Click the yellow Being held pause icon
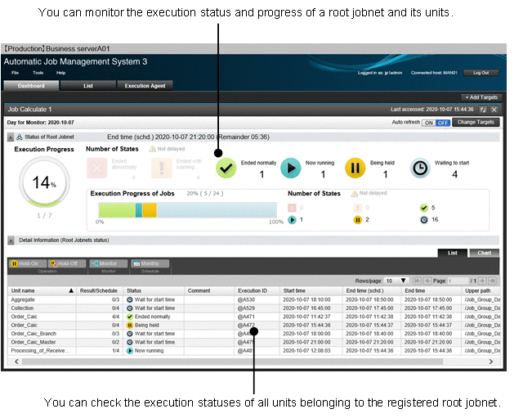Viewport: 532px width, 418px height. 355,168
